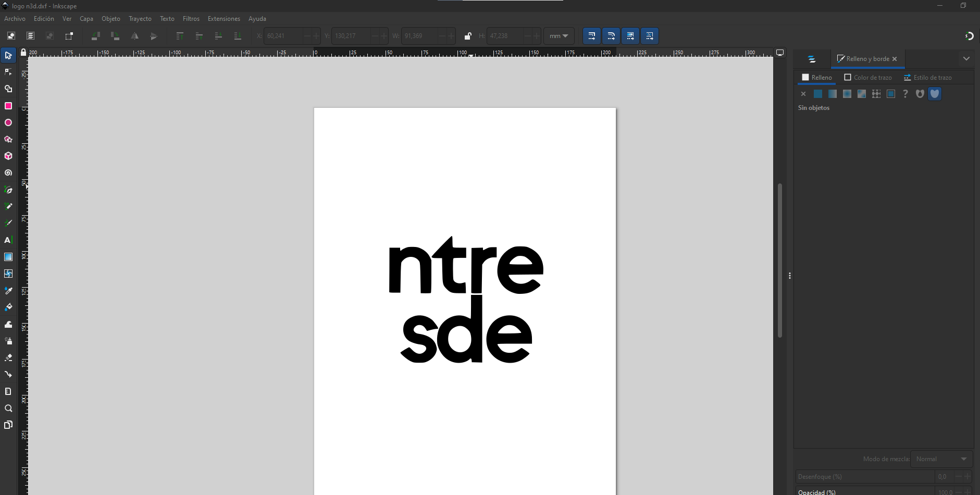Select the Tweak tool
980x495 pixels.
point(8,324)
